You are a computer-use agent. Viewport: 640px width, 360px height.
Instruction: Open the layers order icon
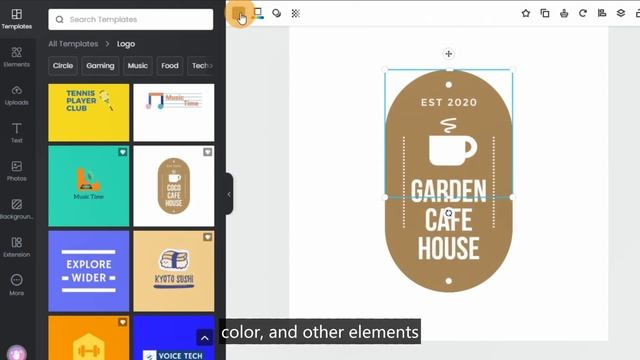click(621, 13)
